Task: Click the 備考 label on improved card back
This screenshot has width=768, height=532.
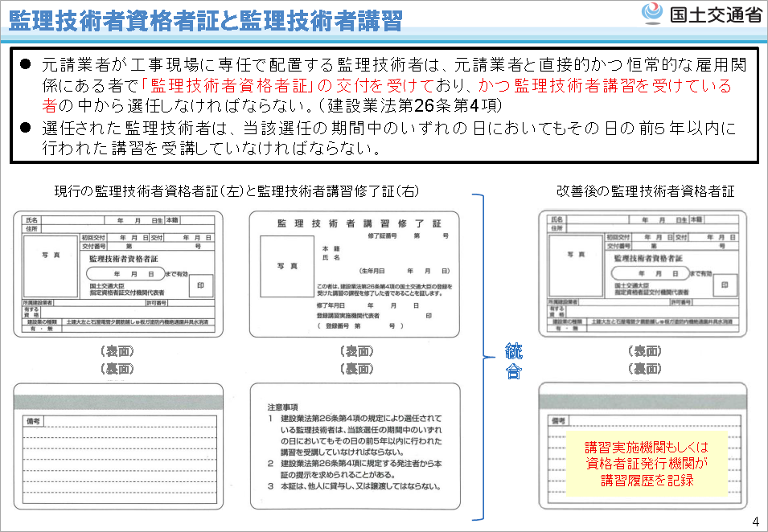Action: (x=558, y=421)
